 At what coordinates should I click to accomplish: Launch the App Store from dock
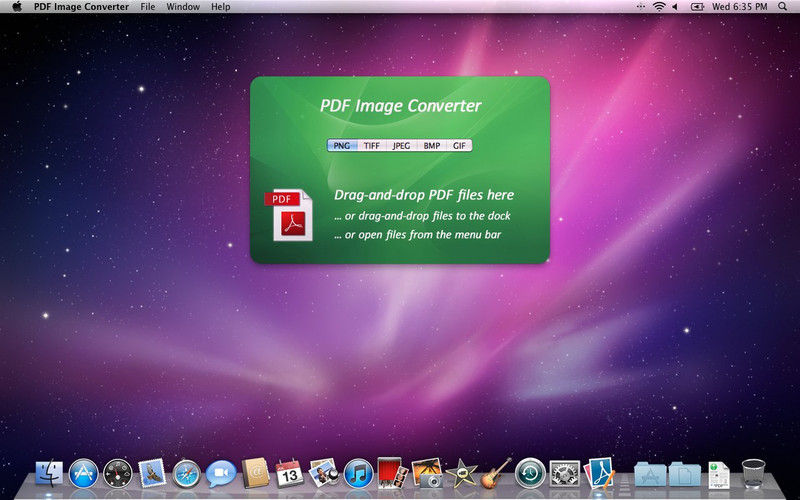(x=83, y=473)
